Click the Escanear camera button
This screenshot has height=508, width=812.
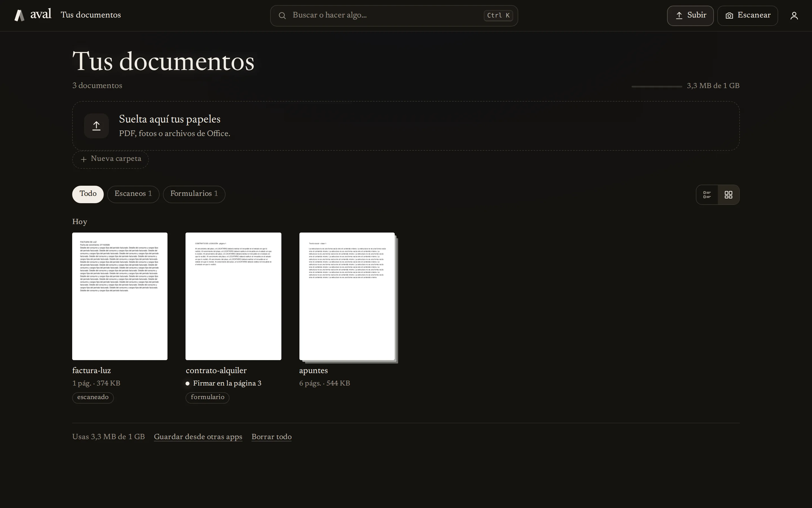coord(748,16)
